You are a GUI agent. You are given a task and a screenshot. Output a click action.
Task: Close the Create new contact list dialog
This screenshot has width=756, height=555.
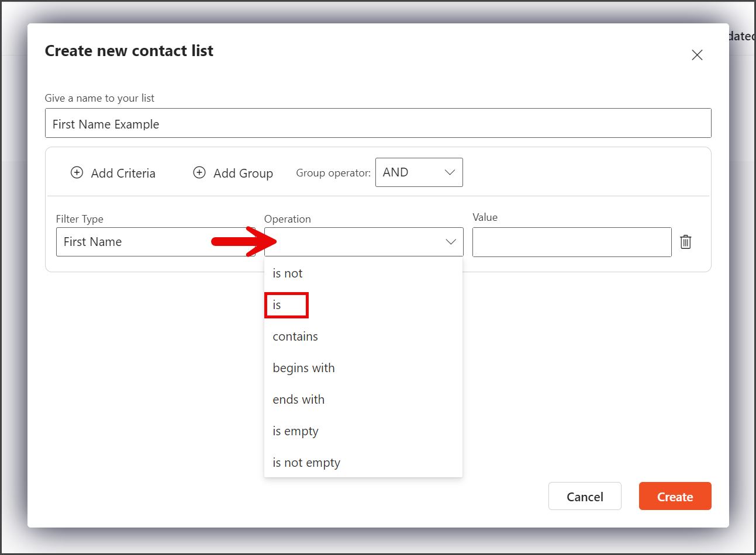click(x=697, y=55)
